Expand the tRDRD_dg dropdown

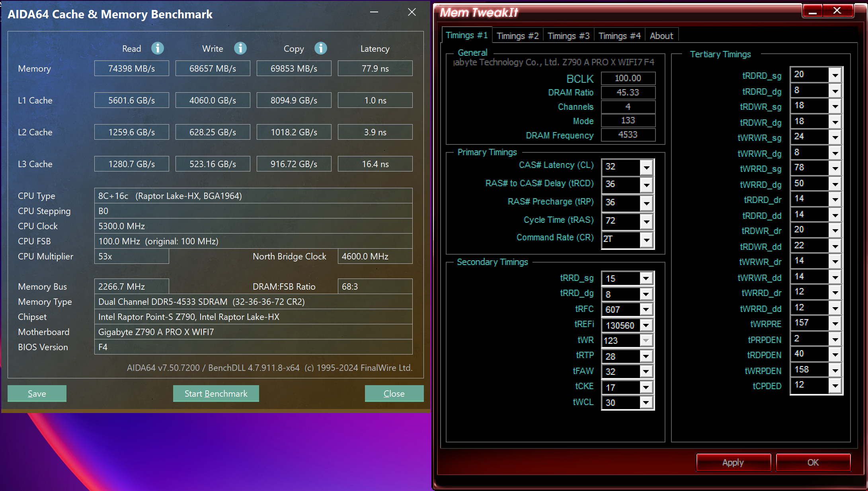click(835, 91)
